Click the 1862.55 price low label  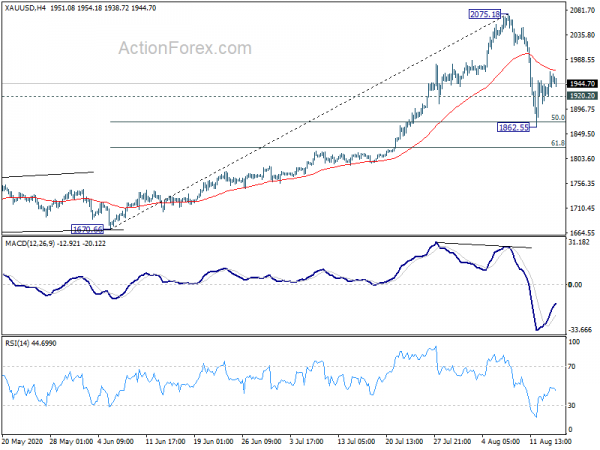[x=514, y=127]
